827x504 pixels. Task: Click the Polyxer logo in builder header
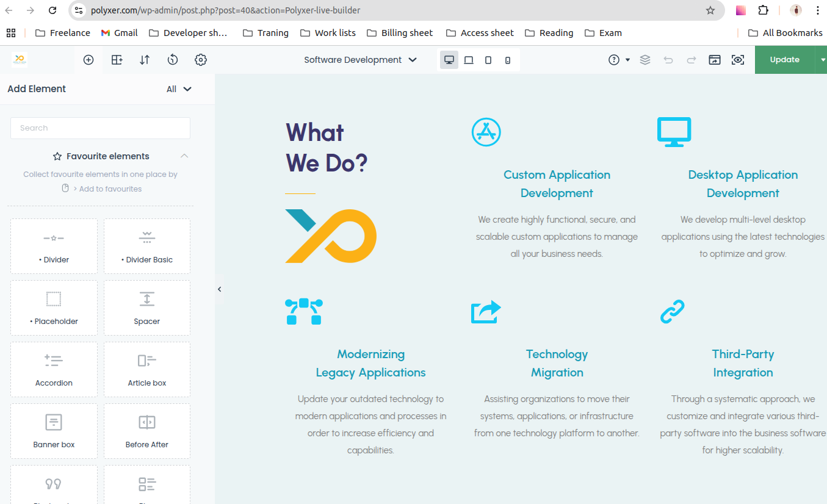[20, 60]
